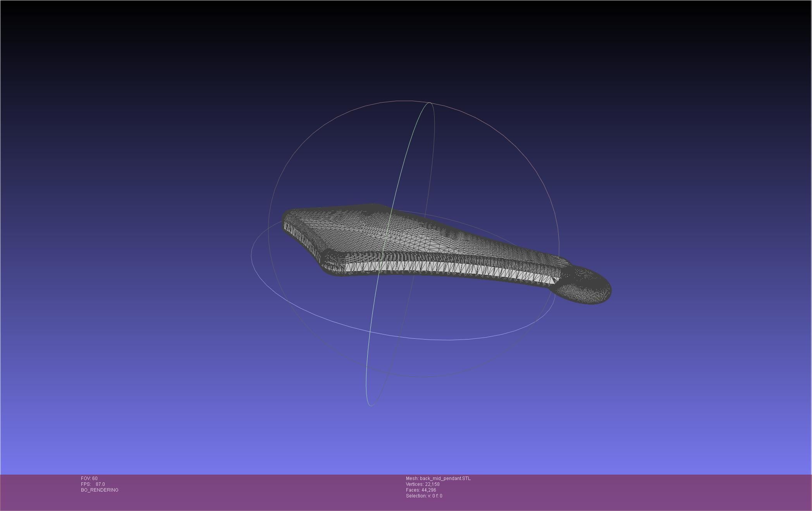The image size is (812, 511).
Task: Click the bottom of the green trackball ring
Action: click(x=371, y=405)
